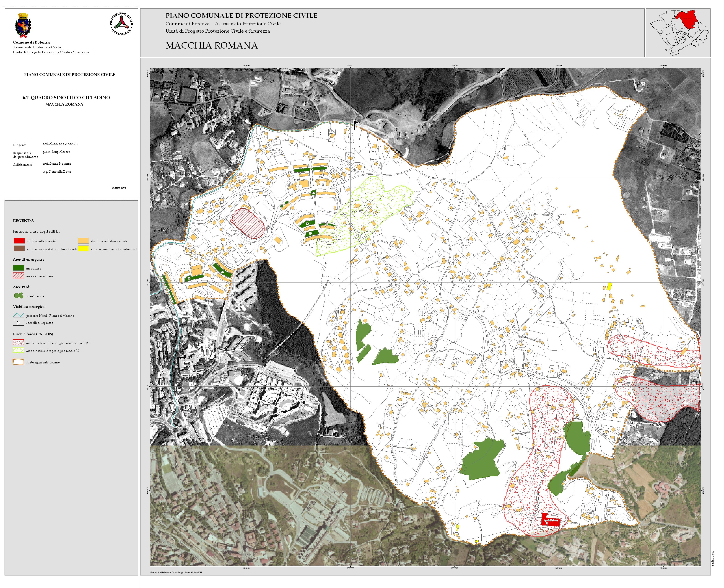Click the R2 rischio medio green dotted symbol
The height and width of the screenshot is (588, 724).
pos(18,350)
